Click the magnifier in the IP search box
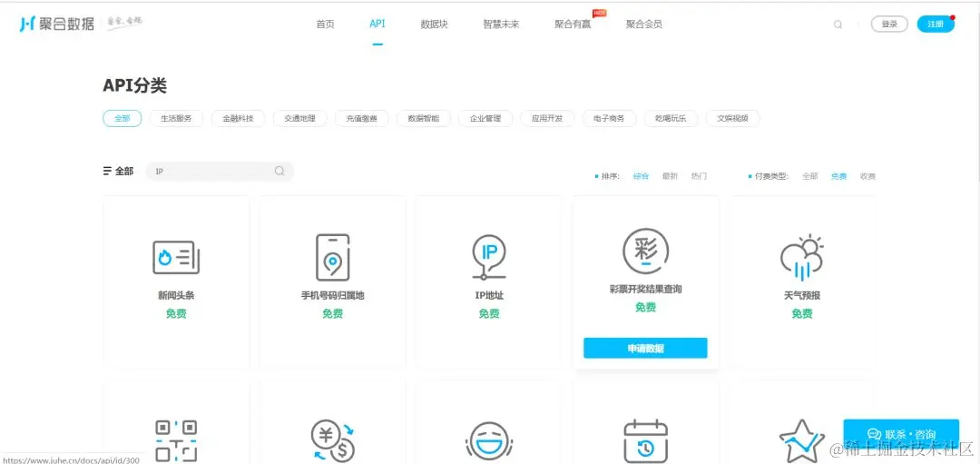Screen dimensions: 980x464 [279, 171]
